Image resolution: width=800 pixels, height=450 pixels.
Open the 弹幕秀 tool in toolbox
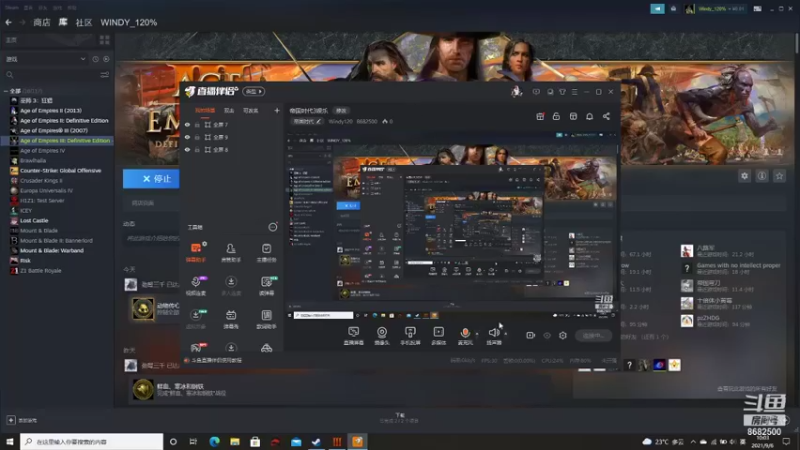click(231, 319)
